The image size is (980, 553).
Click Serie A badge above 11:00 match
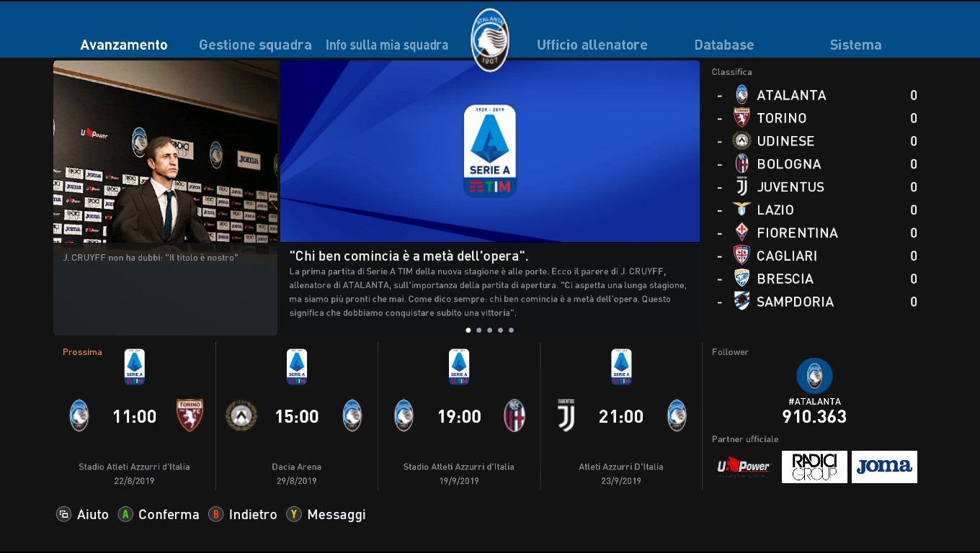135,367
